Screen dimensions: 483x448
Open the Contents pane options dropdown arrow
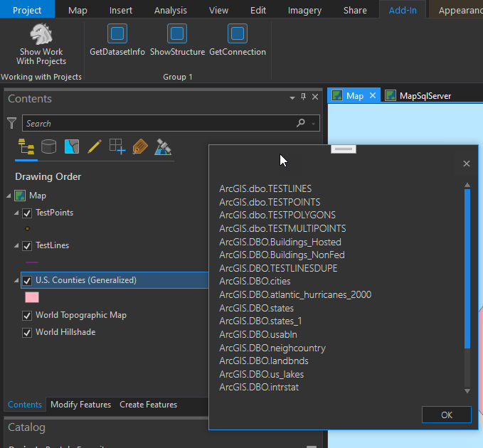pos(292,98)
